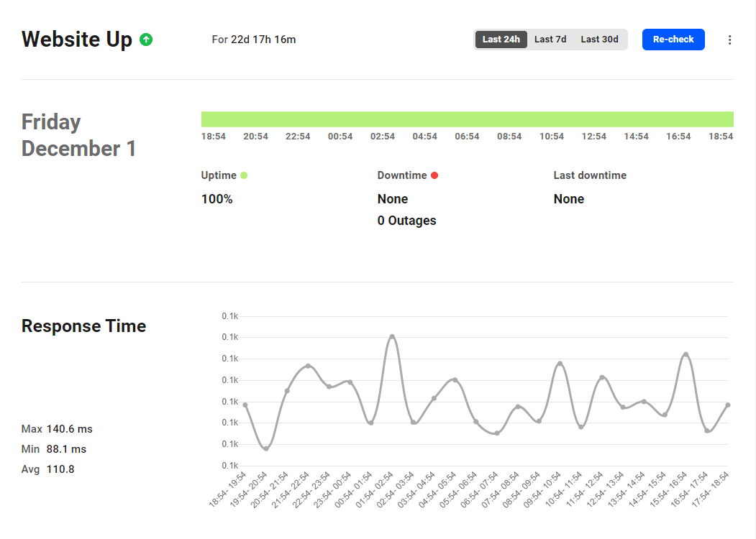Click the first response time dot on the chart
This screenshot has height=539, width=756.
click(x=245, y=404)
